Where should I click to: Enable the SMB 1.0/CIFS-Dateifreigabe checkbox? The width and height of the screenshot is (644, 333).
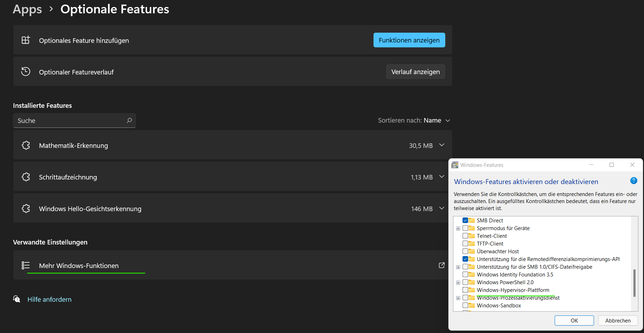[x=465, y=267]
